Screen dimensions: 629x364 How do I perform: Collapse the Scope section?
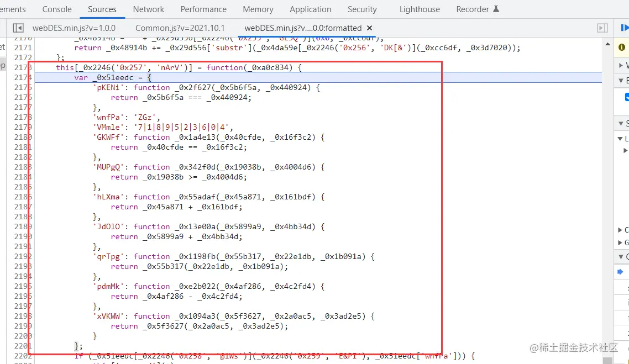(621, 124)
